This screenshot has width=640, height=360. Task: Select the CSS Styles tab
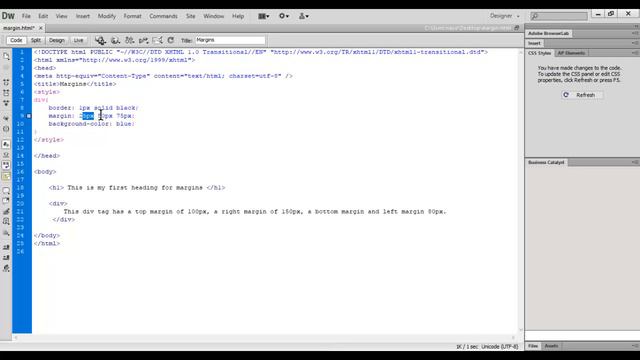(540, 53)
